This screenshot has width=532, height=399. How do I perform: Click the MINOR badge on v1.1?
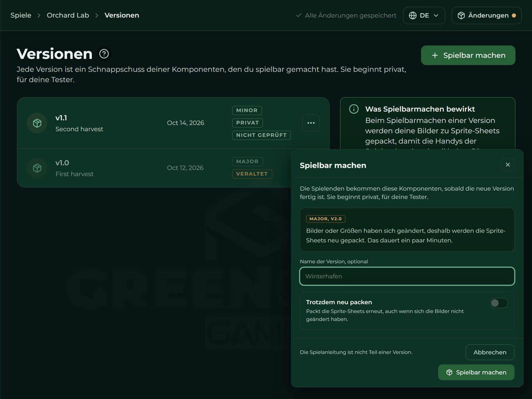click(247, 111)
